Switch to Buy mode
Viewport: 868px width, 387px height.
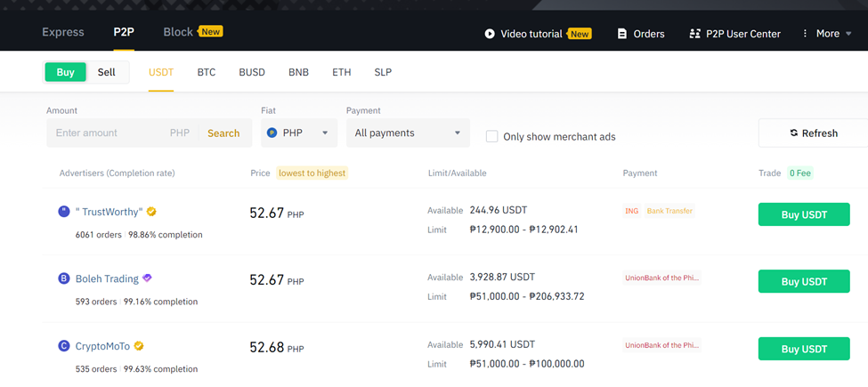[x=65, y=72]
